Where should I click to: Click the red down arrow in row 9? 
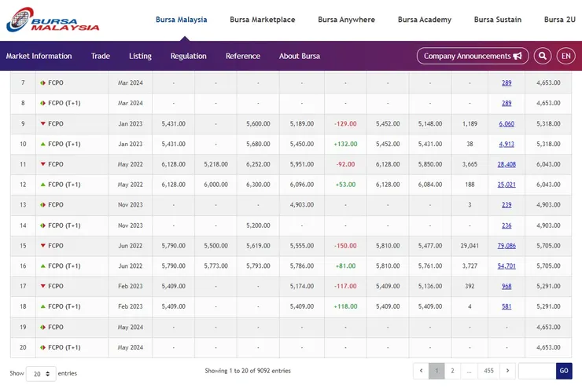(x=43, y=123)
